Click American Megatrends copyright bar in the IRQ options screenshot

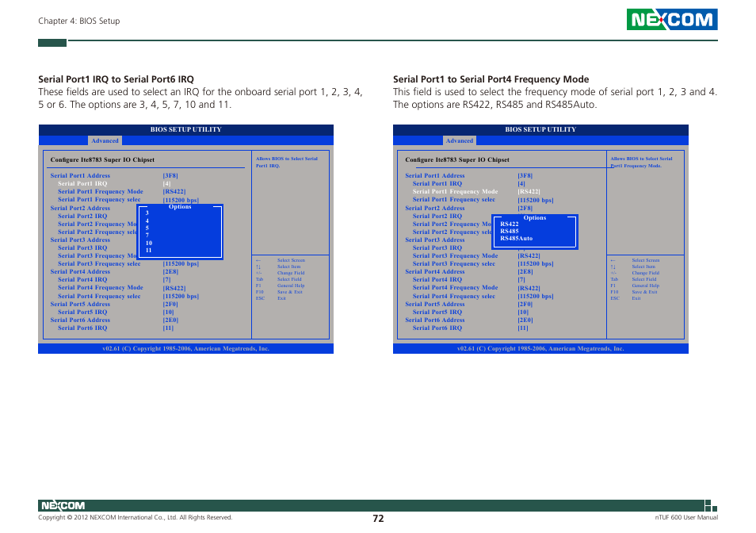point(185,348)
